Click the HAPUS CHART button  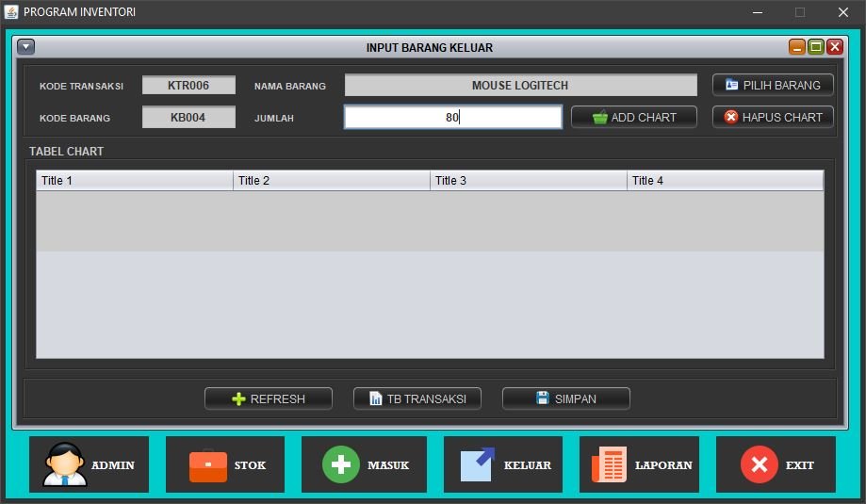click(773, 118)
